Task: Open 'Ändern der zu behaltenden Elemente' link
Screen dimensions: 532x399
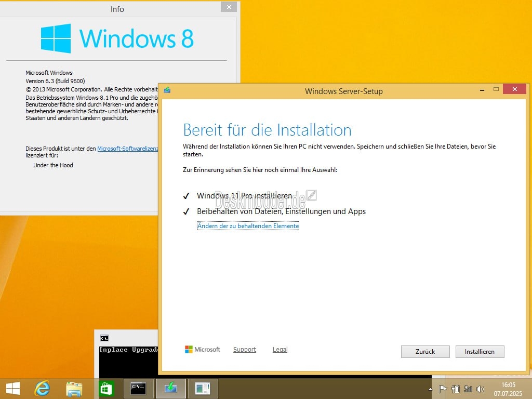Action: point(248,226)
